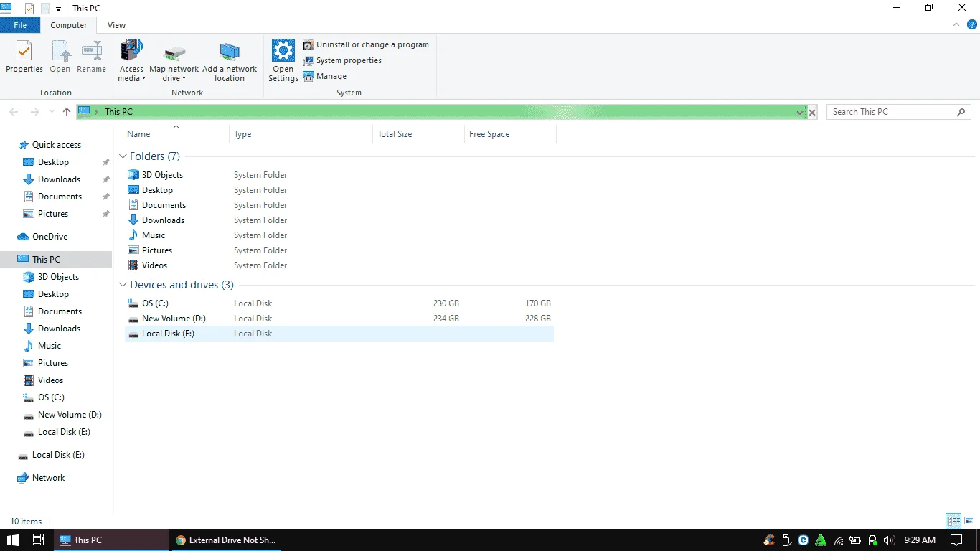Collapse the ribbon with the chevron
Screen dimensions: 980x551
tap(956, 24)
